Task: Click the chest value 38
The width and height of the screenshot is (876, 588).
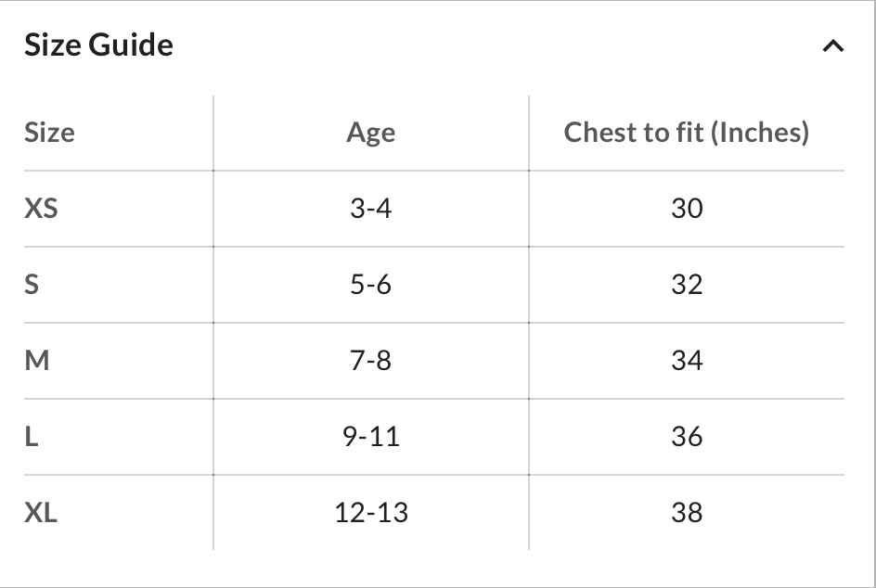Action: [687, 512]
